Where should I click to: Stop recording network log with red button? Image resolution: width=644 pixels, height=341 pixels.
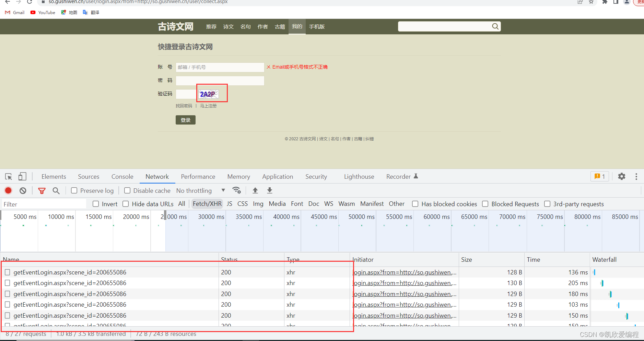coord(8,190)
